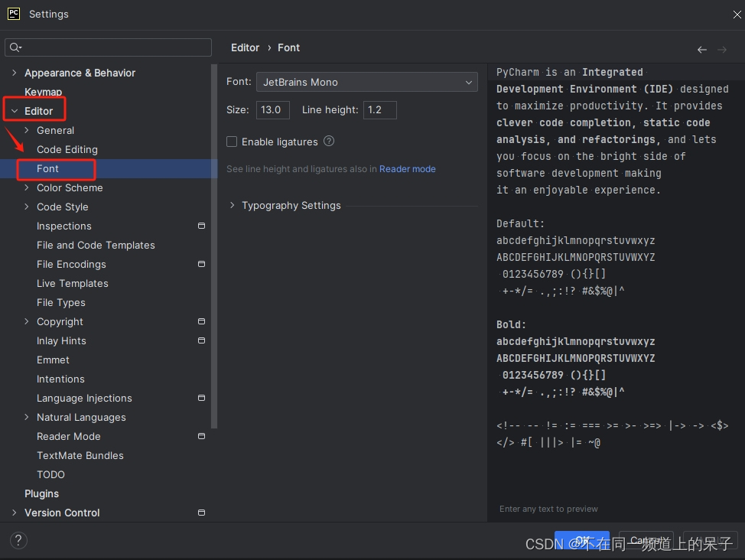Open Live Templates page
The width and height of the screenshot is (745, 560).
point(72,283)
